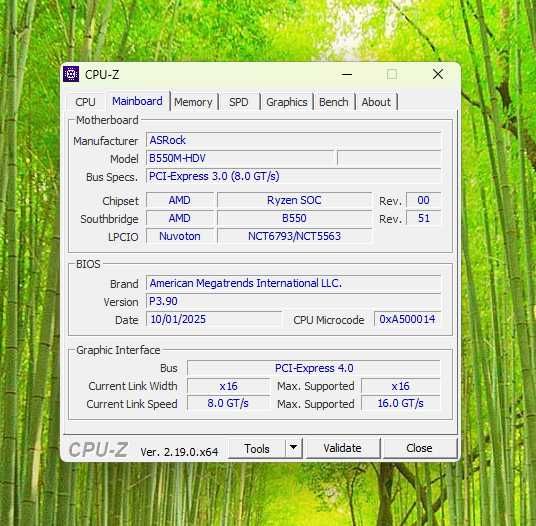The height and width of the screenshot is (526, 536).
Task: Click the Manufacturer field showing ASRock
Action: (293, 140)
